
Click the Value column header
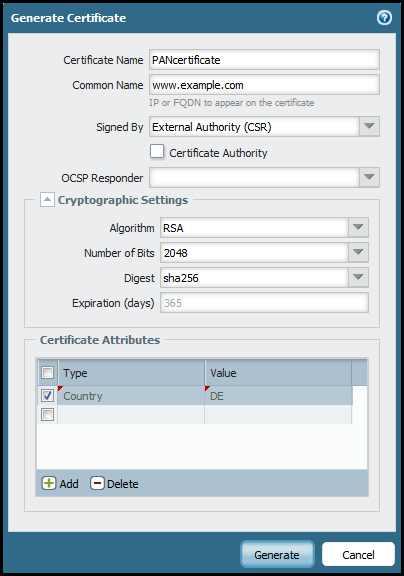pos(278,373)
